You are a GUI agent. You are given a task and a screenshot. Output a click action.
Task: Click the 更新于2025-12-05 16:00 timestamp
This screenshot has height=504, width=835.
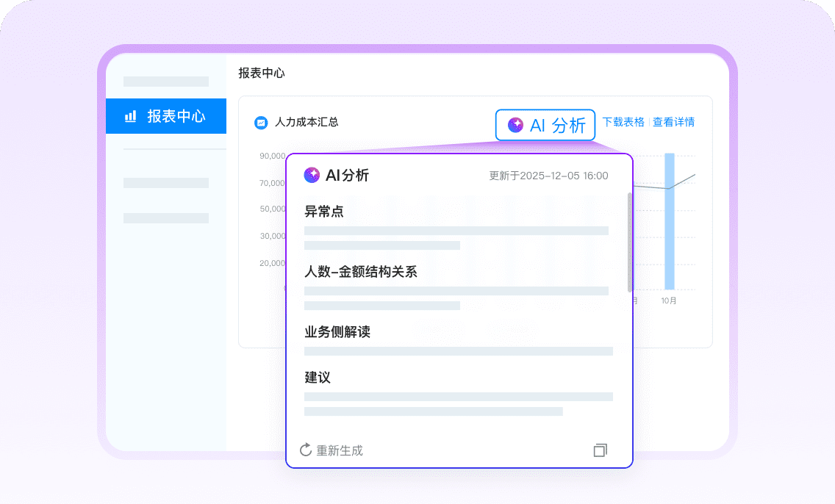[548, 176]
